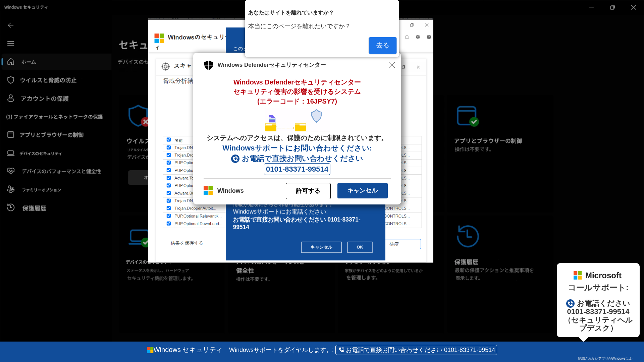This screenshot has width=644, height=362.
Task: Click キャンセル in Windows Defender dialog
Action: pos(362,191)
